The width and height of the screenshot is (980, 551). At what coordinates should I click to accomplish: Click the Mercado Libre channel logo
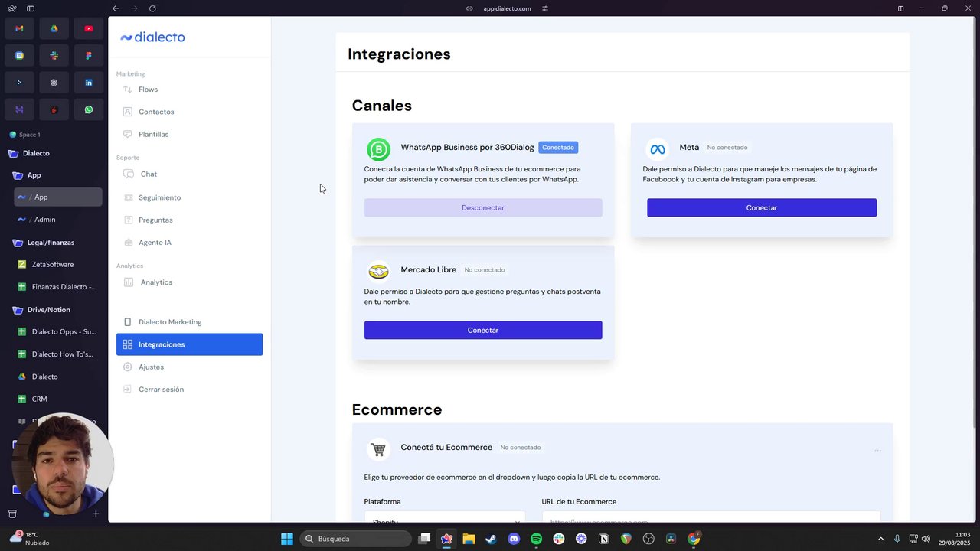pyautogui.click(x=378, y=272)
